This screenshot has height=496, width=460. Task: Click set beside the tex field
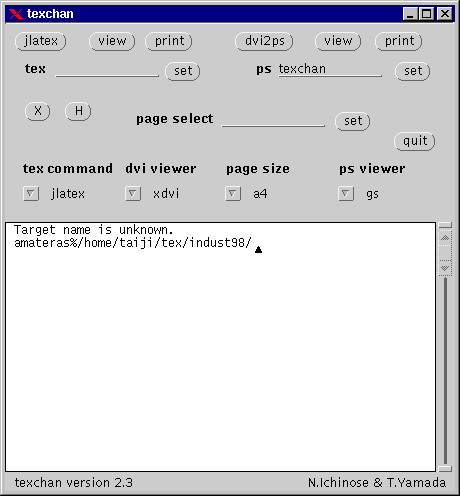pyautogui.click(x=183, y=71)
